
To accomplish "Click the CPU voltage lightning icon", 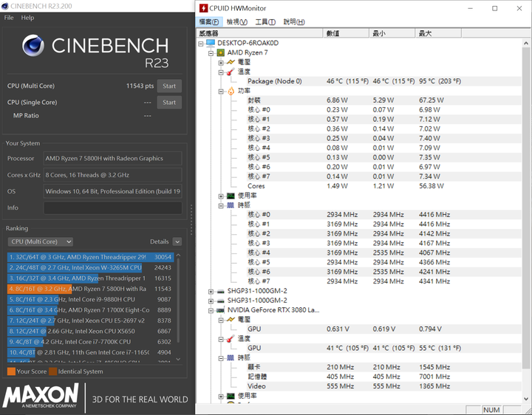I will [231, 62].
